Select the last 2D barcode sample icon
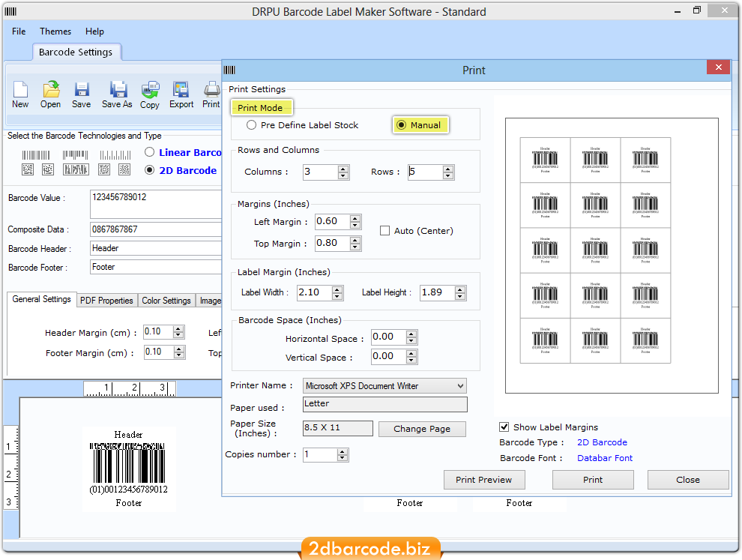742x560 pixels. tap(124, 169)
